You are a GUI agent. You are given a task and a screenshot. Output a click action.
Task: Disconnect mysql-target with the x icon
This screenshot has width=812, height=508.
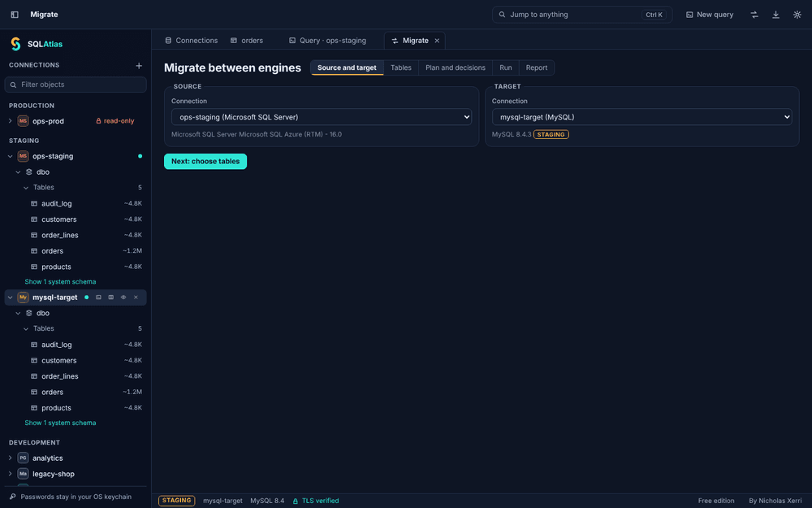coord(136,297)
